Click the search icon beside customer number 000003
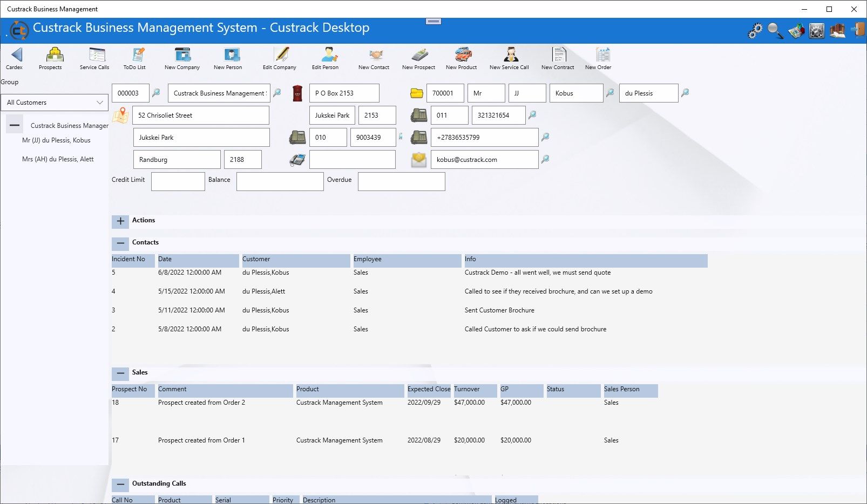Image resolution: width=867 pixels, height=504 pixels. coord(156,92)
